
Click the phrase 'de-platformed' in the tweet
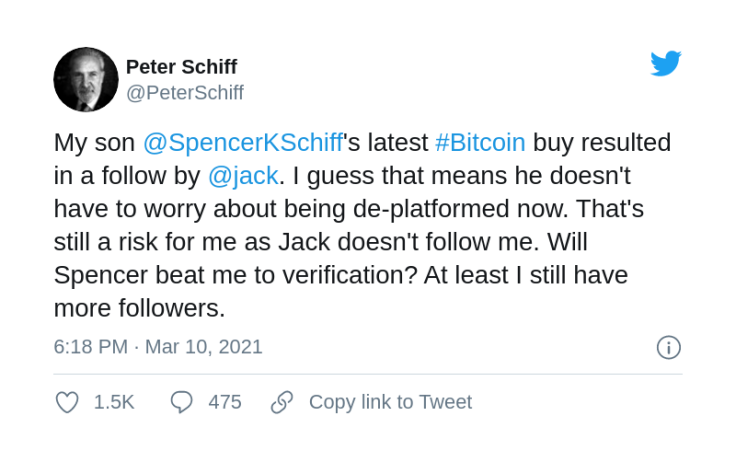tap(431, 209)
